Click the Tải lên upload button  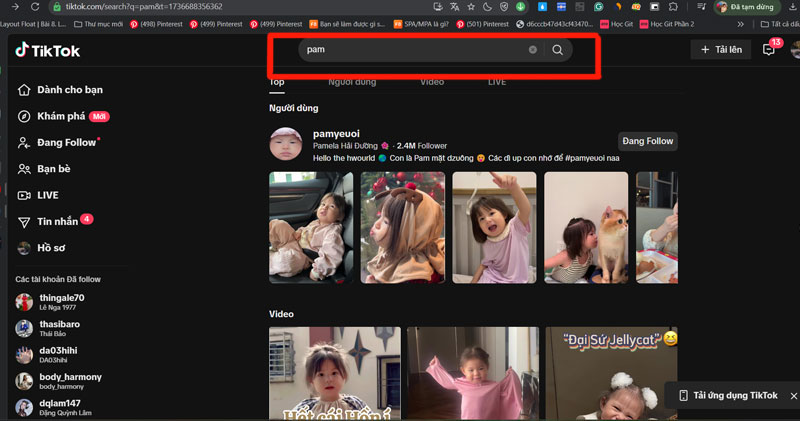point(721,49)
